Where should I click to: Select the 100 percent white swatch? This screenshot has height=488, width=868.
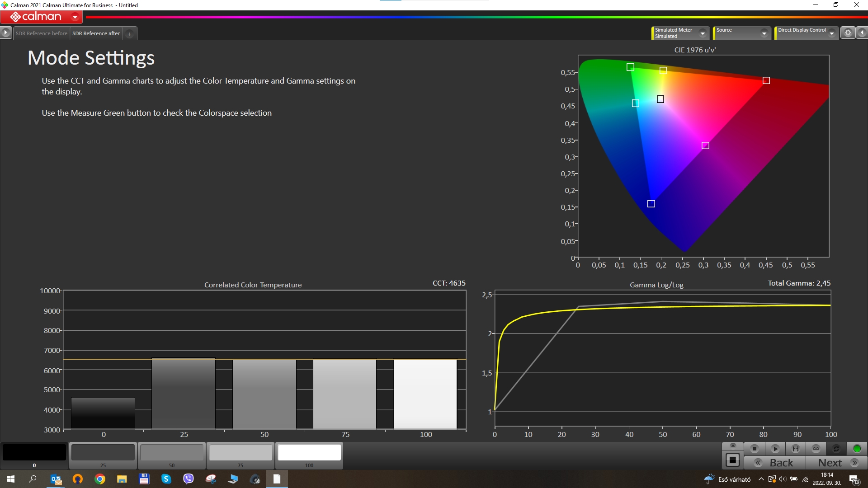(309, 453)
